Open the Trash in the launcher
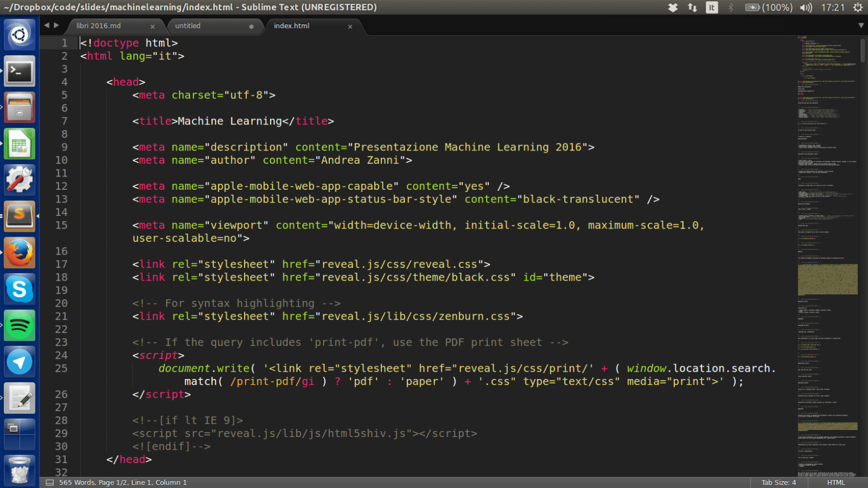Screen dimensions: 868x488 point(19,470)
